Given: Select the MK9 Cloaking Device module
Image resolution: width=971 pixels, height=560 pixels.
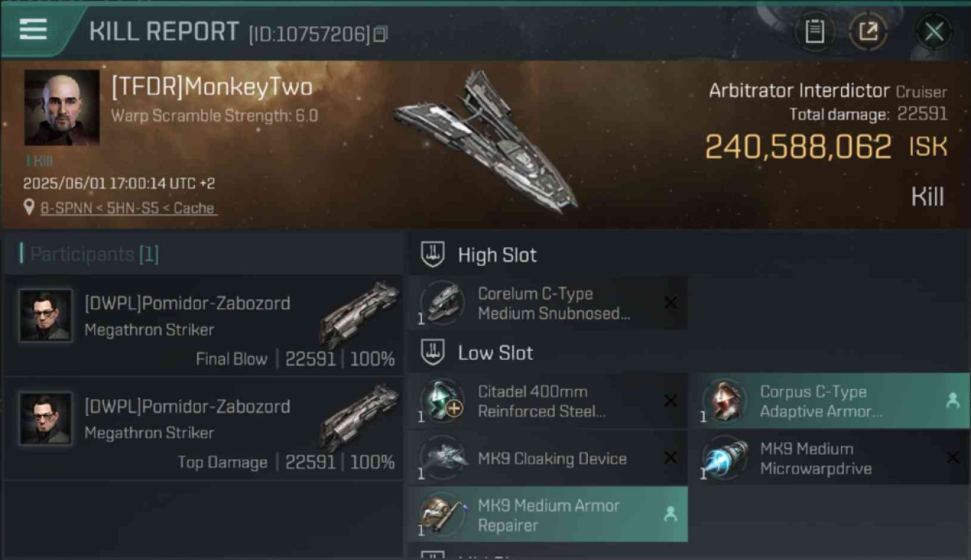Looking at the screenshot, I should pyautogui.click(x=547, y=458).
